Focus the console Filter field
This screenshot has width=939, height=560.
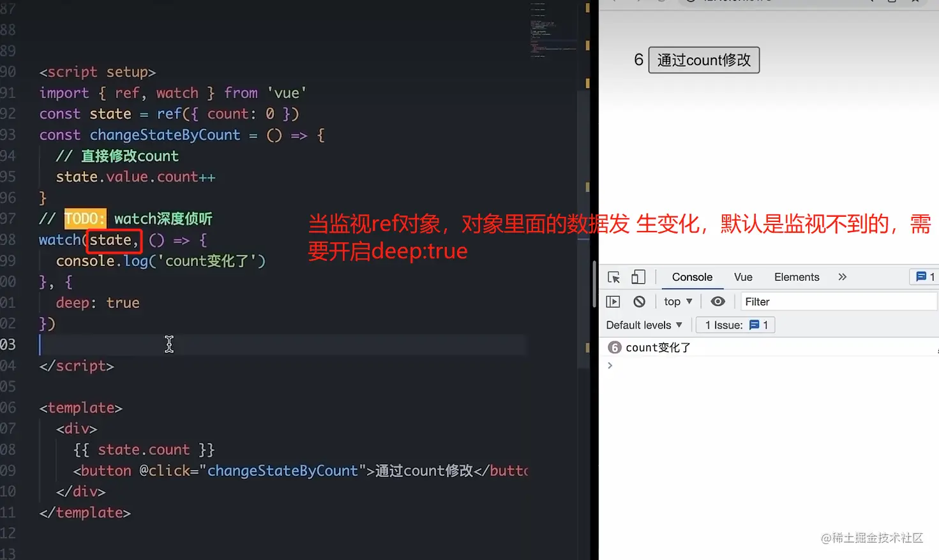point(839,302)
